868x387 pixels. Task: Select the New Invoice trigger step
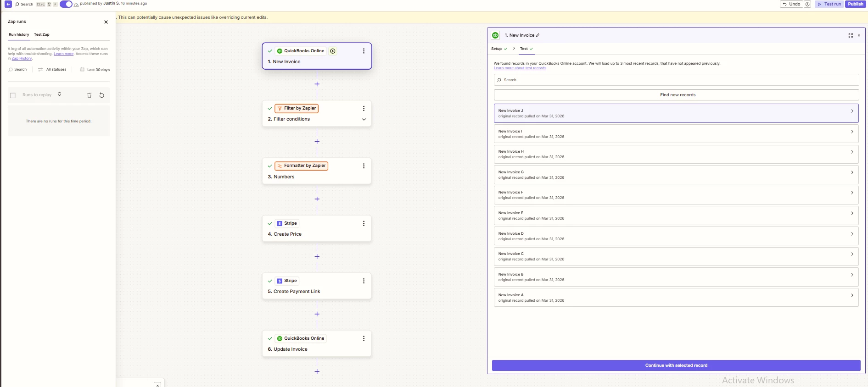[x=317, y=56]
